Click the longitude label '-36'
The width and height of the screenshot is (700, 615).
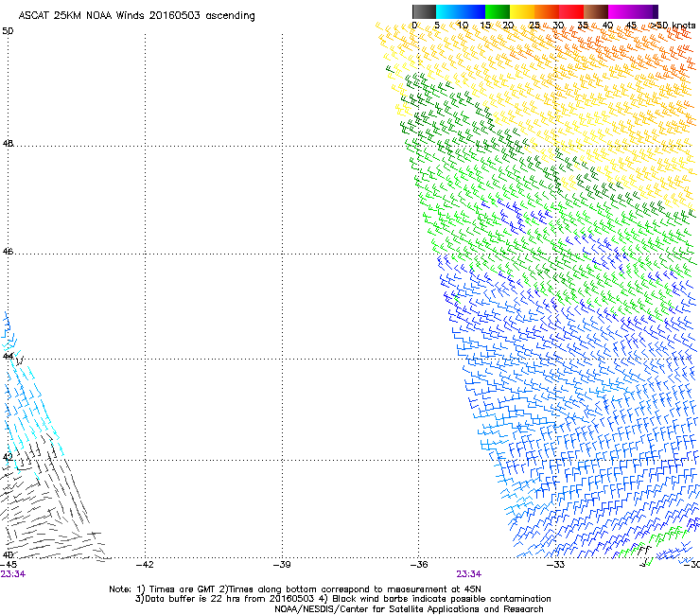click(419, 565)
